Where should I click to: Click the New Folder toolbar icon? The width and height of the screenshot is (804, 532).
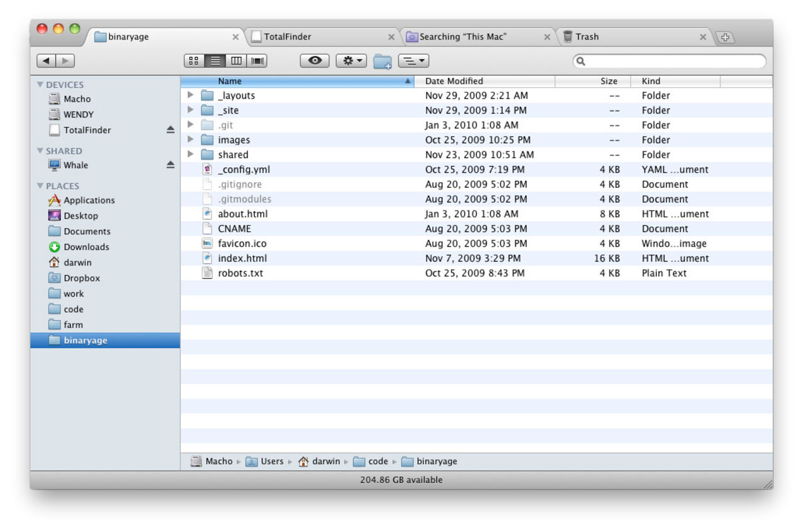(x=382, y=61)
